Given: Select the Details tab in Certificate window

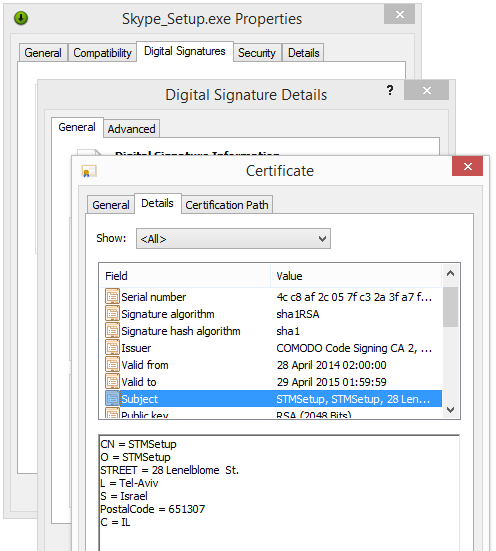Looking at the screenshot, I should click(157, 203).
